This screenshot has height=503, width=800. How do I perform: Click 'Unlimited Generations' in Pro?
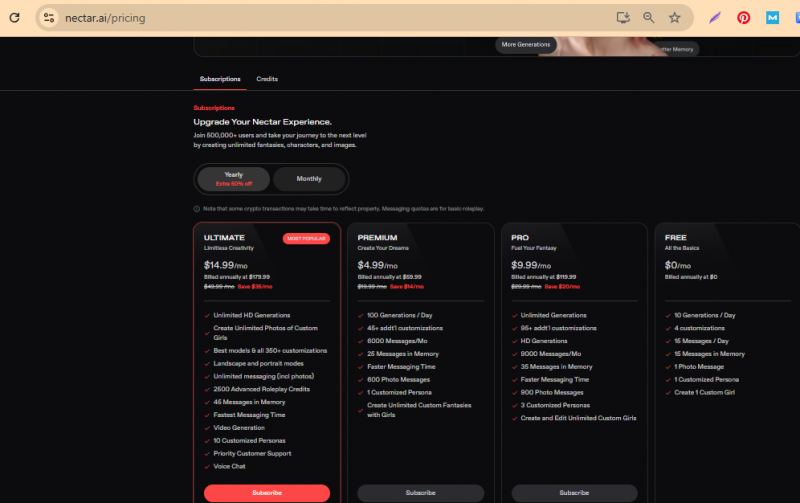click(x=554, y=315)
